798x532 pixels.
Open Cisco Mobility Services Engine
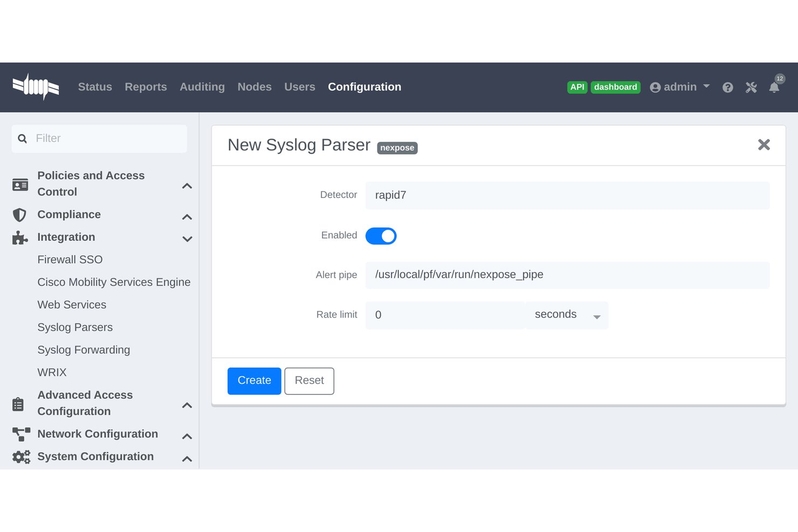pos(114,282)
